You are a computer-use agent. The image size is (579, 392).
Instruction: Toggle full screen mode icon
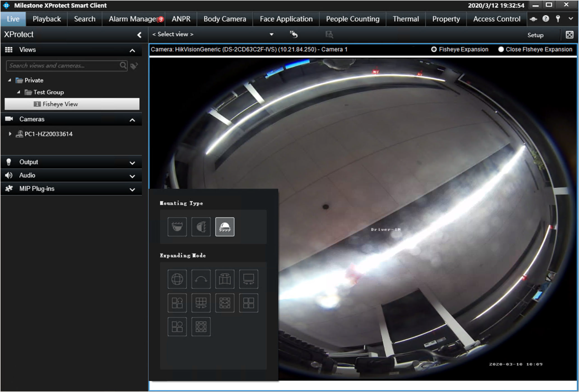569,35
